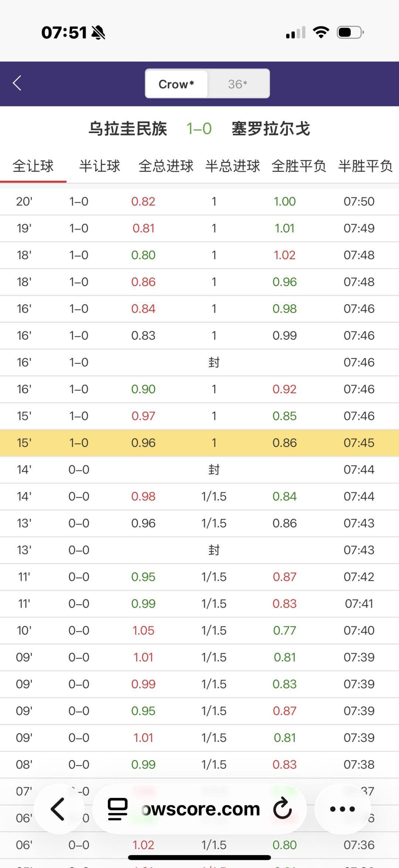Tap the battery indicator icon
This screenshot has height=868, width=399.
350,33
